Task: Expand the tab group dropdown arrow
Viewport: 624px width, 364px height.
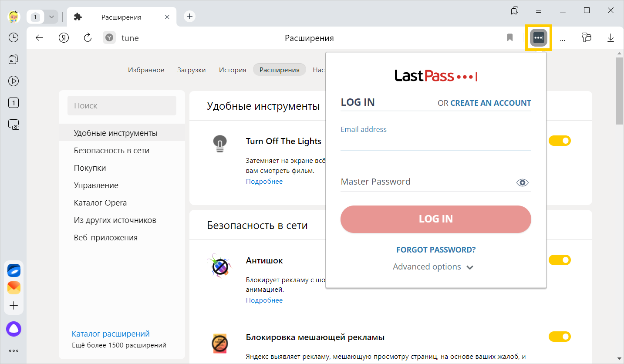Action: click(52, 17)
